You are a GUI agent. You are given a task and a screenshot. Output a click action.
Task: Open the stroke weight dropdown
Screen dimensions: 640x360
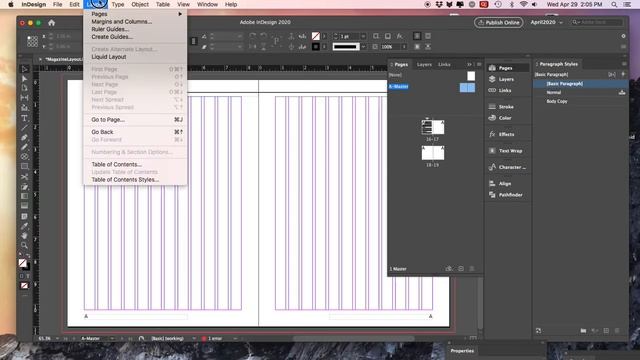[x=363, y=36]
